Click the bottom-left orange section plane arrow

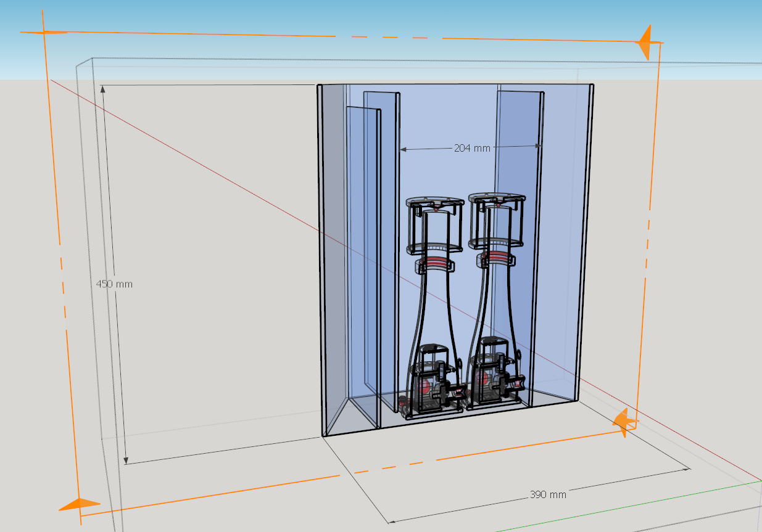pyautogui.click(x=79, y=504)
